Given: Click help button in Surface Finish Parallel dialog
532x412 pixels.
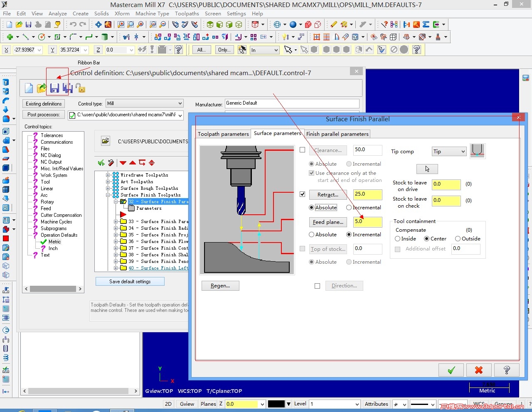Looking at the screenshot, I should coord(506,370).
